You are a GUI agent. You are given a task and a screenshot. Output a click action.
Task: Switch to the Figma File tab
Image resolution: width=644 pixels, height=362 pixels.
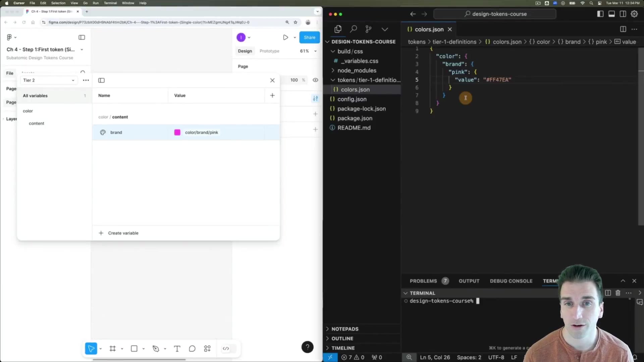[x=10, y=73]
